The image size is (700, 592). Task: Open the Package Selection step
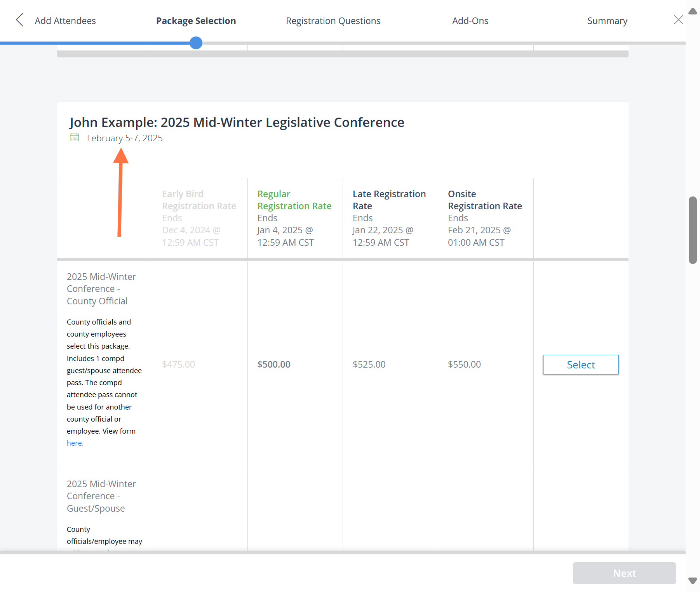point(196,21)
